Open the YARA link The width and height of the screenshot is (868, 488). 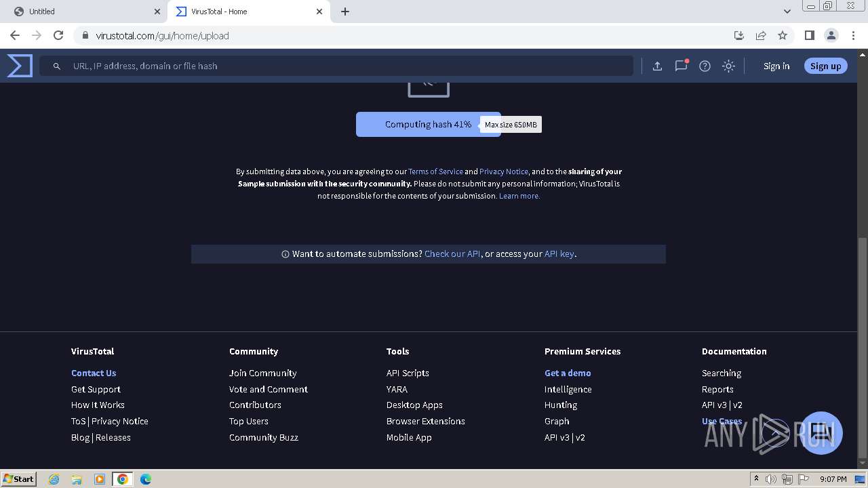click(x=397, y=389)
